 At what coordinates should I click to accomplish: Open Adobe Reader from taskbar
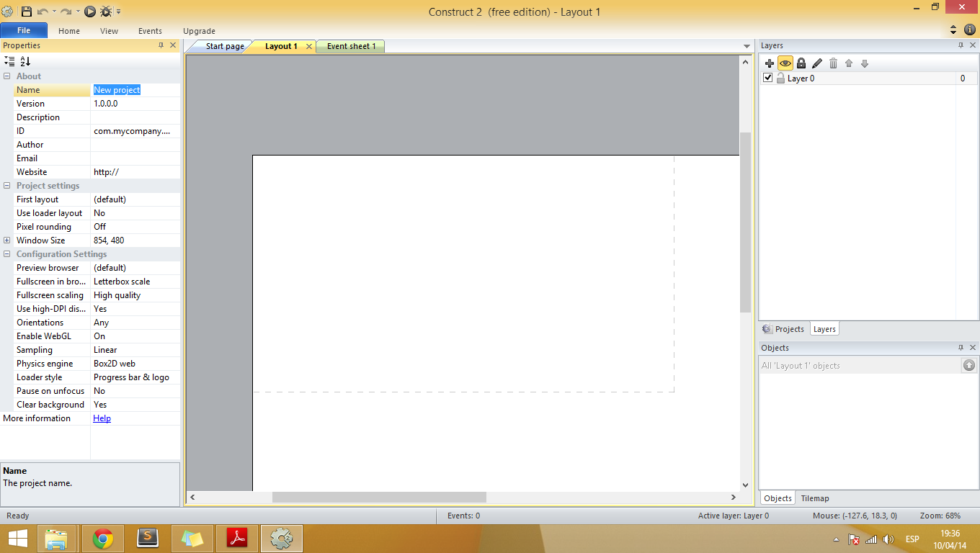pos(237,539)
